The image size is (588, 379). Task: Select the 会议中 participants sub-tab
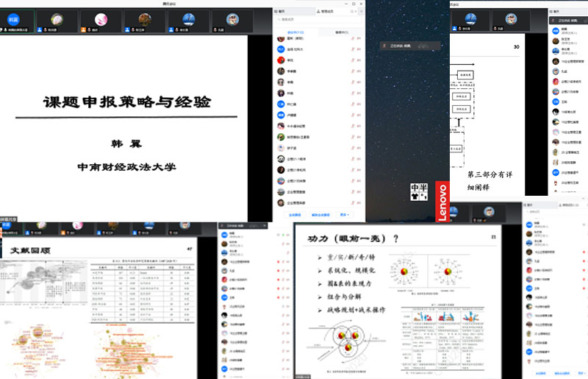coord(294,33)
